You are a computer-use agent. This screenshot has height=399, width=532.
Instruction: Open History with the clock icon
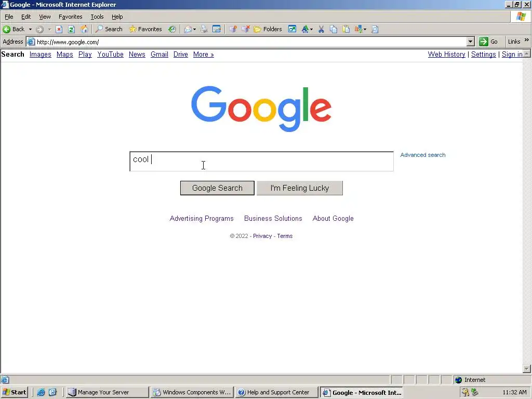172,29
